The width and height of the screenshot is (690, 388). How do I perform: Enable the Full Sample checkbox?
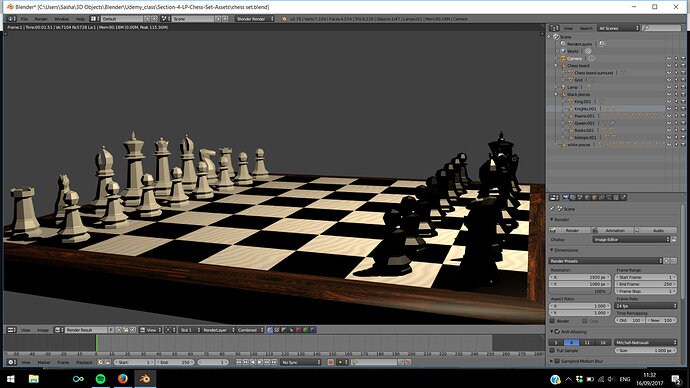pos(552,351)
